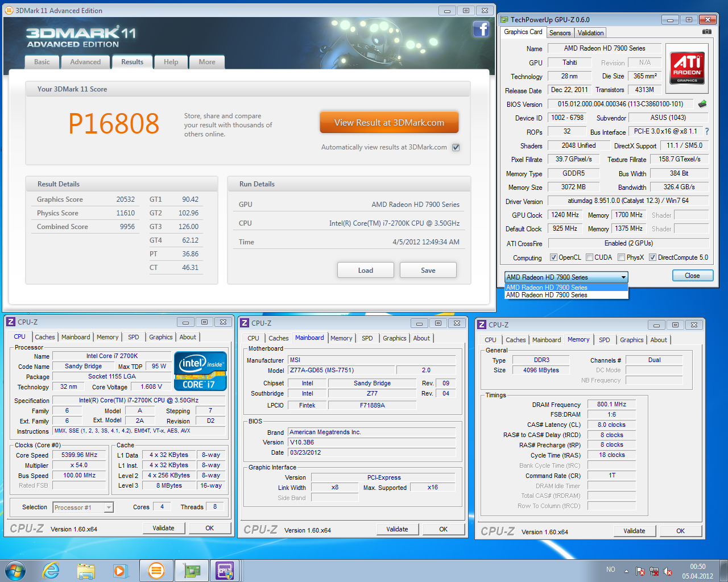Screen dimensions: 728x582
Task: Switch to the Sensors tab in GPU-Z
Action: 560,33
